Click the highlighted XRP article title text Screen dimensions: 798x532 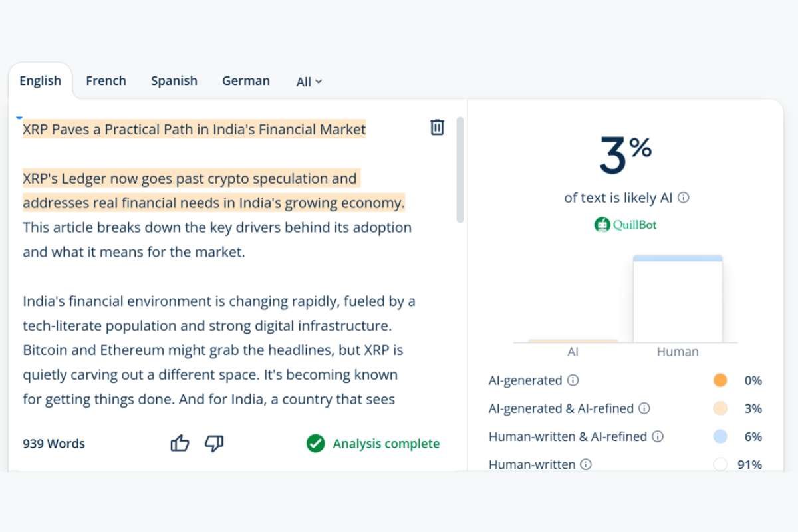[194, 129]
